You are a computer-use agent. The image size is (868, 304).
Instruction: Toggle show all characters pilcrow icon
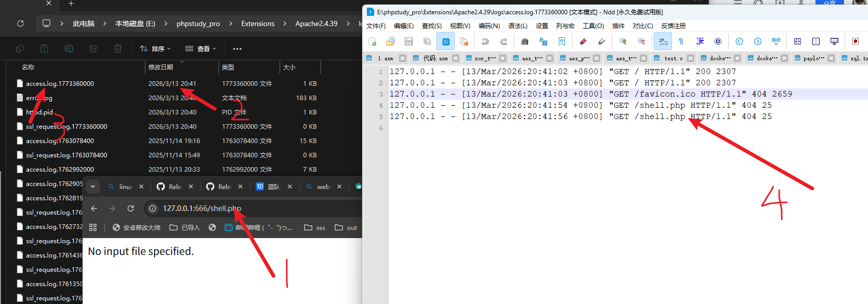tap(681, 41)
